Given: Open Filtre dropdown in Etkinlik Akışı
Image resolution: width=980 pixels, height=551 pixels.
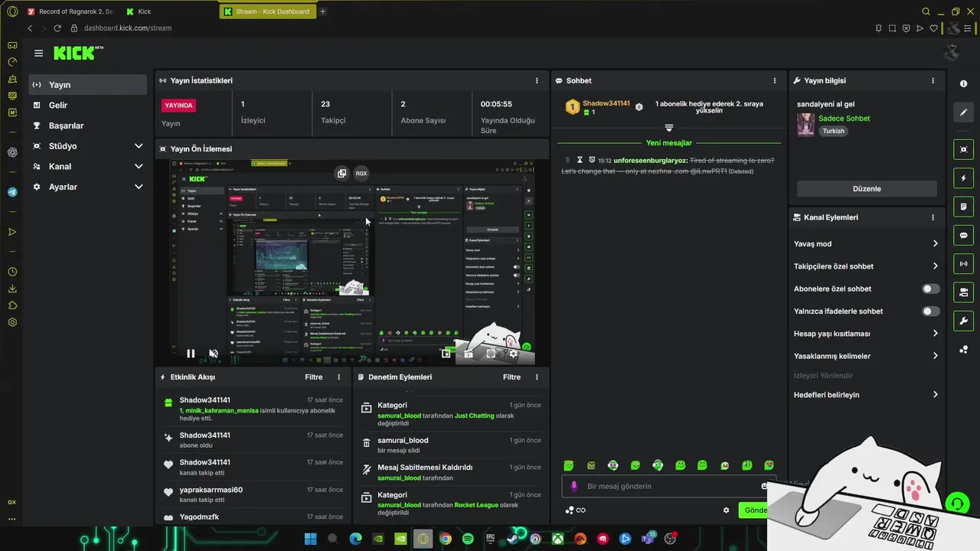Looking at the screenshot, I should (314, 377).
